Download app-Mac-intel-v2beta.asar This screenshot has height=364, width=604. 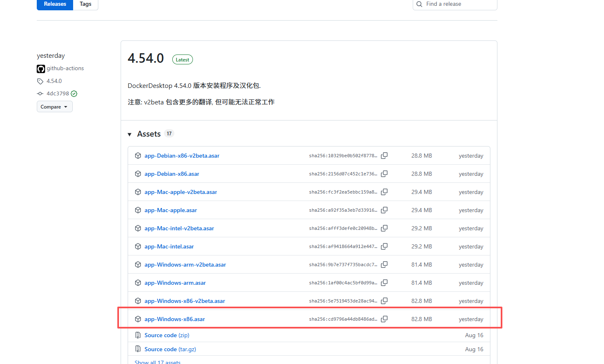(179, 228)
